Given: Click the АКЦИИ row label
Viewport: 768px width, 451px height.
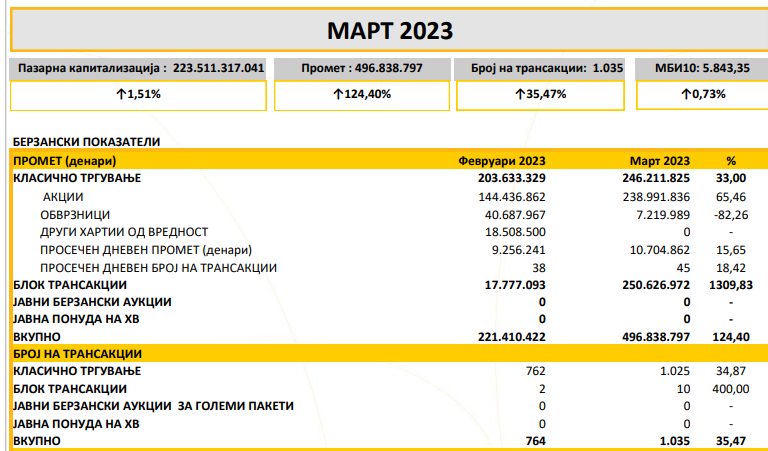Looking at the screenshot, I should (63, 197).
